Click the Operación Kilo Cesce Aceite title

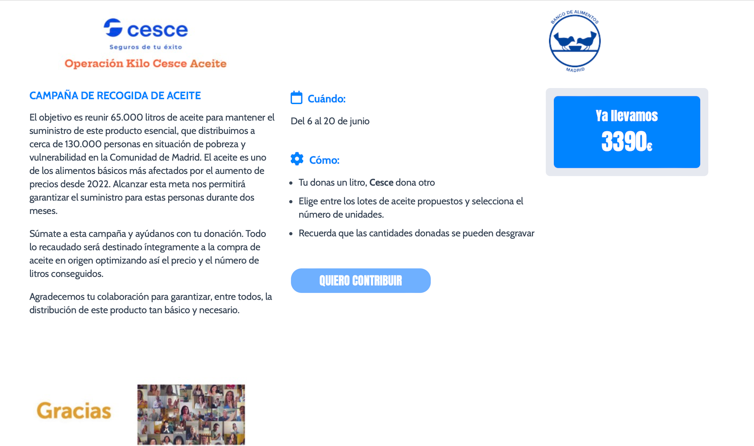point(145,64)
